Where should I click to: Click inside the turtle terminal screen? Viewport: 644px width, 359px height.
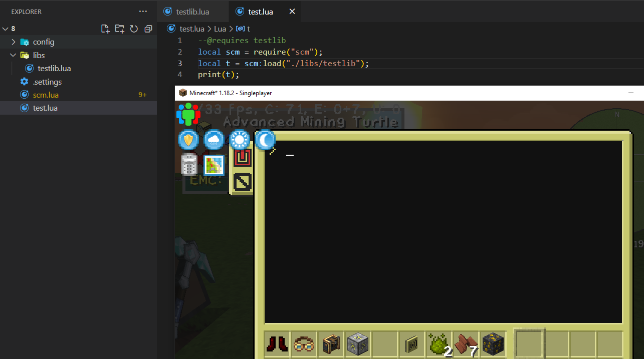444,232
